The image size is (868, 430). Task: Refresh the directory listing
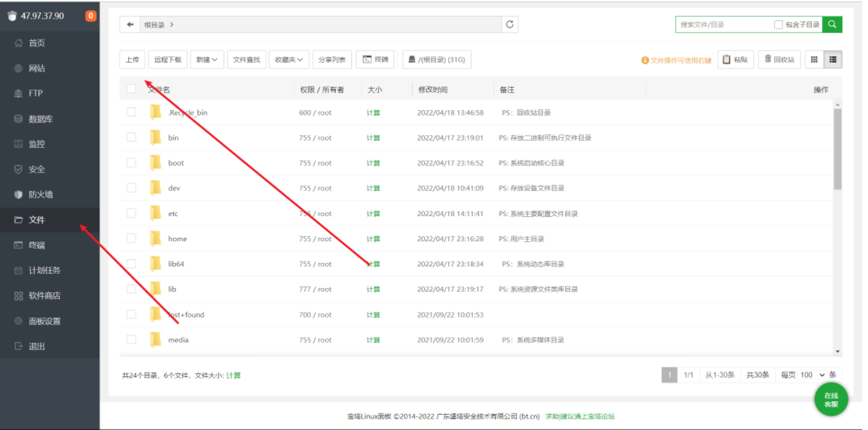point(510,24)
